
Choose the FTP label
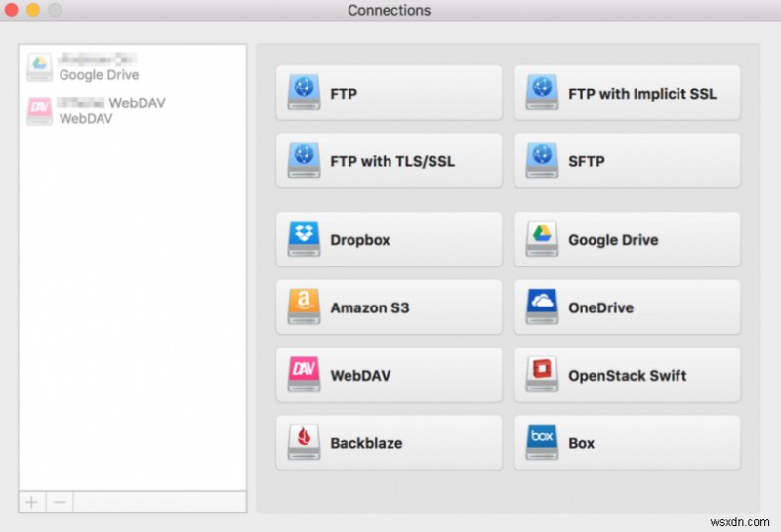(344, 94)
